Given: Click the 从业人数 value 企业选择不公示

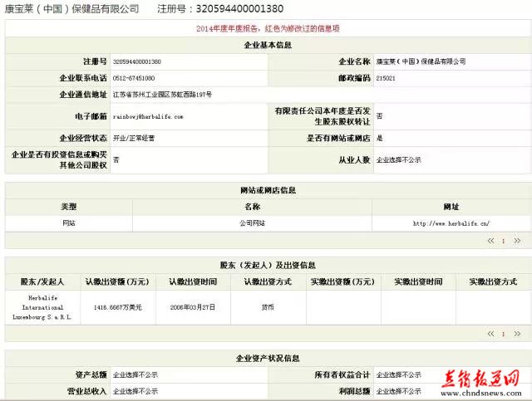Looking at the screenshot, I should tap(399, 160).
